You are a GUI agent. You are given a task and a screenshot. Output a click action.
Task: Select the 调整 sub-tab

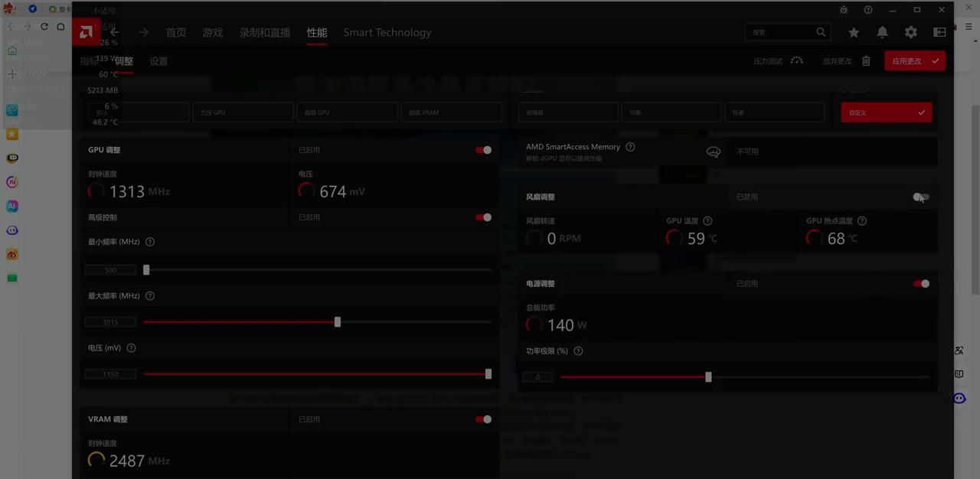pyautogui.click(x=124, y=61)
